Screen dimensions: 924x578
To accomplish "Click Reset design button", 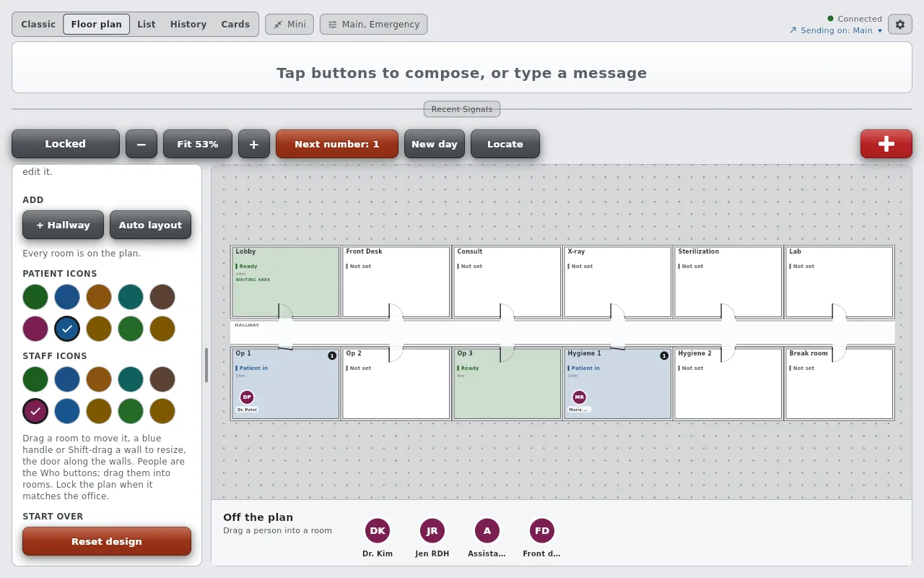I will click(107, 541).
